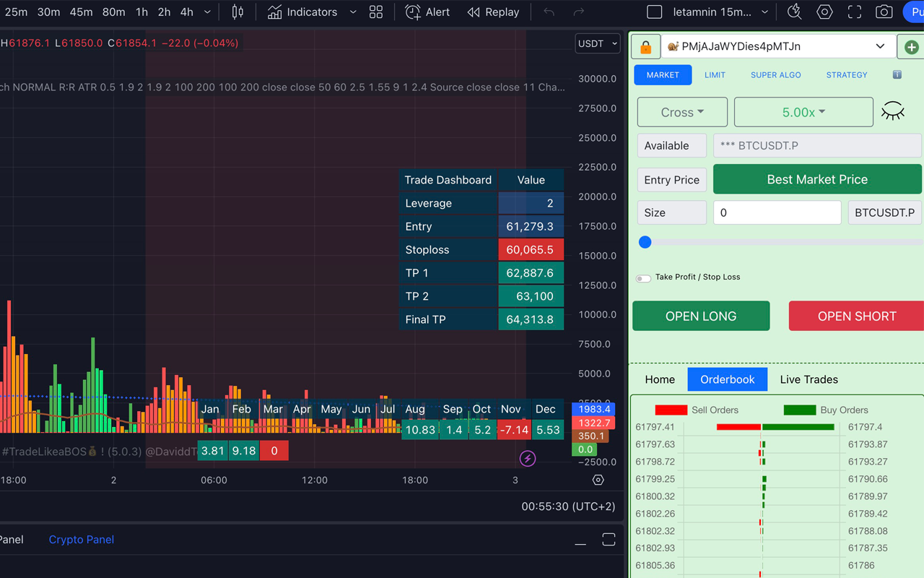Switch to the Live Trades tab
This screenshot has width=924, height=578.
click(809, 379)
